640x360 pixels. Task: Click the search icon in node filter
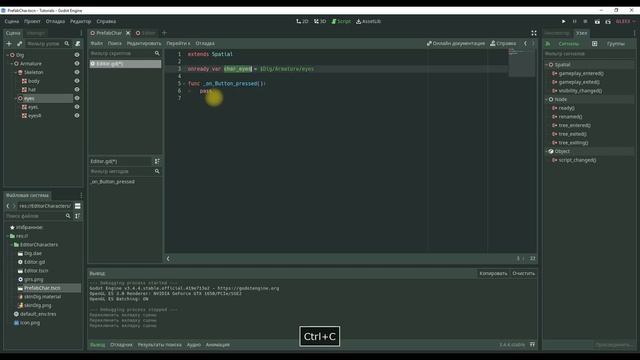(67, 43)
